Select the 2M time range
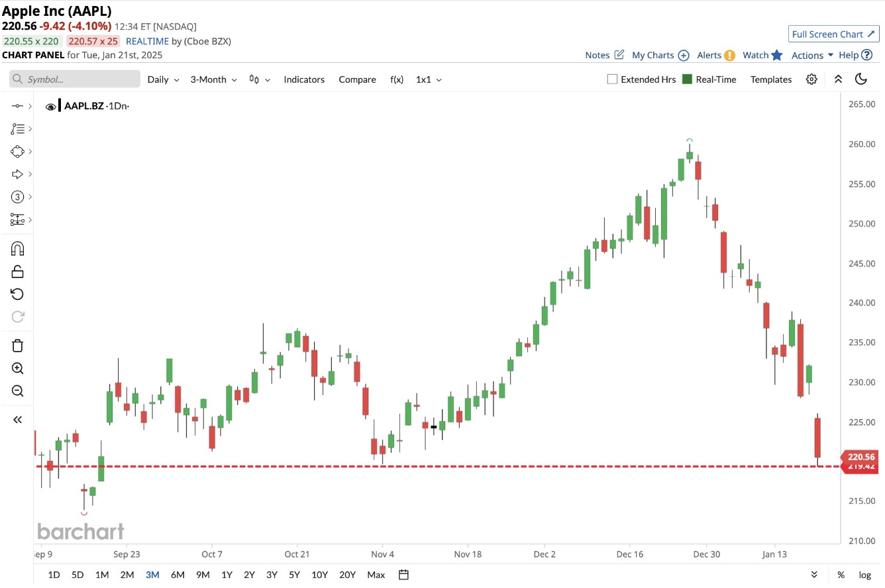 (127, 575)
